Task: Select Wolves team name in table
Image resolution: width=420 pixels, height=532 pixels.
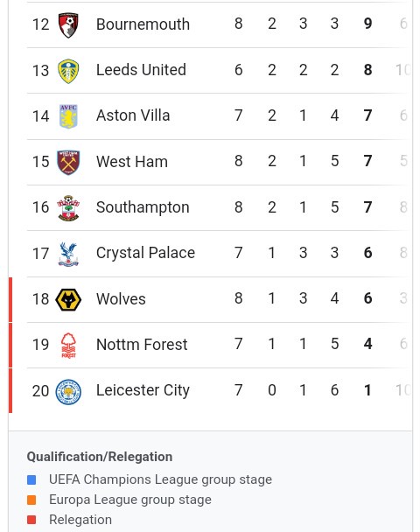Action: click(121, 299)
